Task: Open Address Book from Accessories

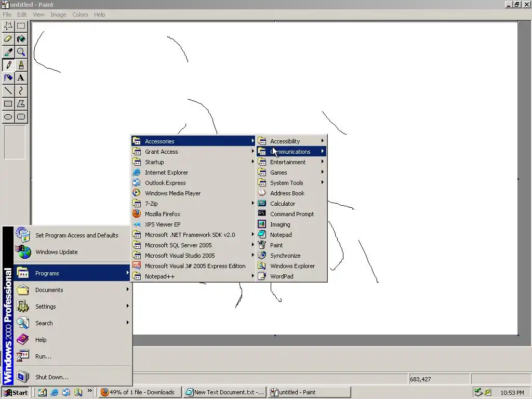Action: click(291, 193)
